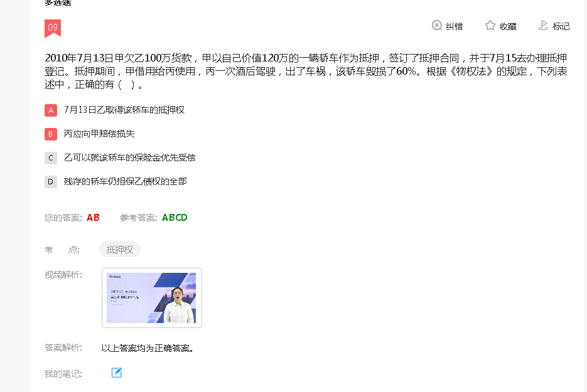Click the red 09 question bookmark
The height and width of the screenshot is (392, 587).
point(53,28)
